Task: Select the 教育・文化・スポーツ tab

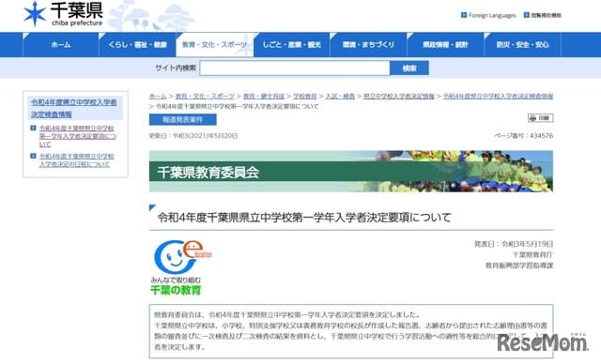Action: (215, 45)
